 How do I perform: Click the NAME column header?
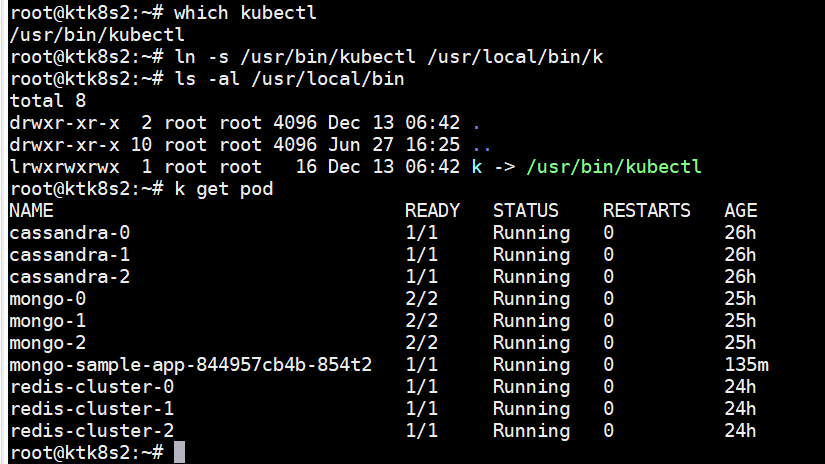pyautogui.click(x=31, y=211)
